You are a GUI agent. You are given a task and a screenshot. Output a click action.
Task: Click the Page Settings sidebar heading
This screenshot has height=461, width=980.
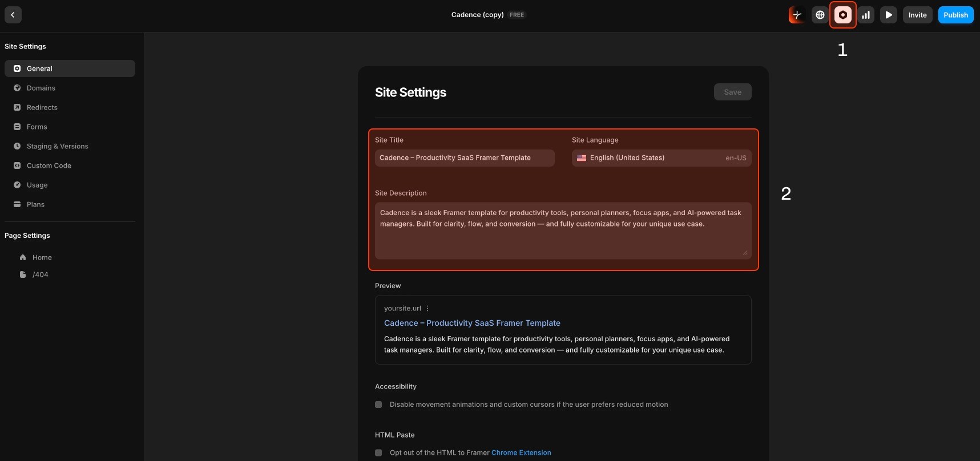27,236
